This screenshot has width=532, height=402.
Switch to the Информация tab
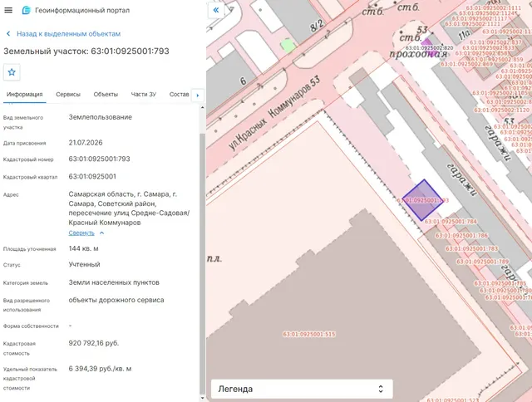pos(24,94)
